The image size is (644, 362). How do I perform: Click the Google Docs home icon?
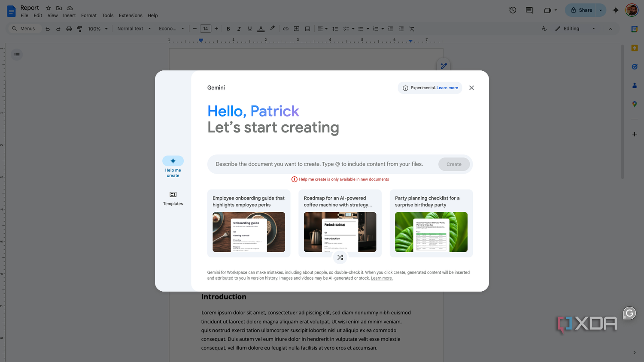11,11
